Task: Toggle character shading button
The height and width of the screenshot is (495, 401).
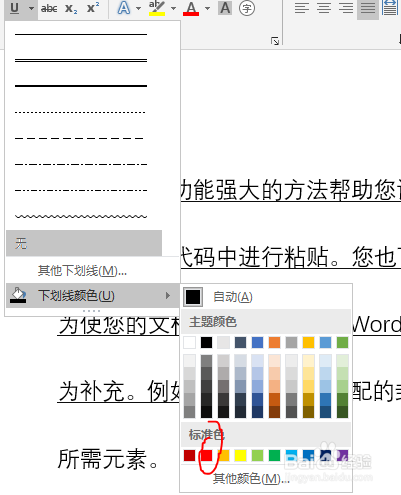Action: tap(225, 8)
